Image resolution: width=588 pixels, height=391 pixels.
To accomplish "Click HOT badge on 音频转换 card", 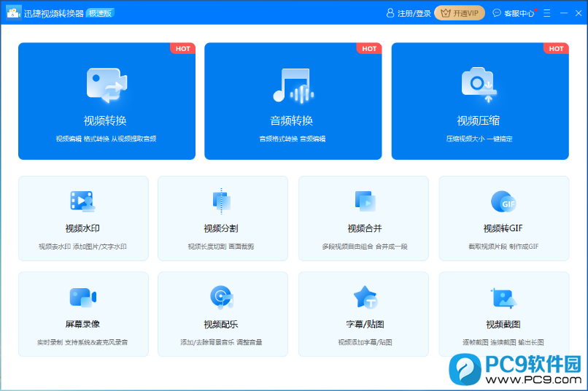I will (x=369, y=49).
